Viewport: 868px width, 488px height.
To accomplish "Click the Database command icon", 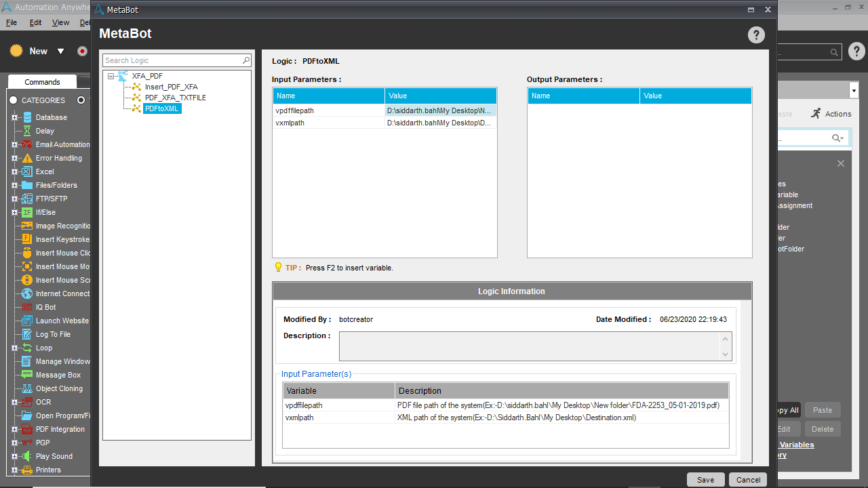I will click(27, 117).
